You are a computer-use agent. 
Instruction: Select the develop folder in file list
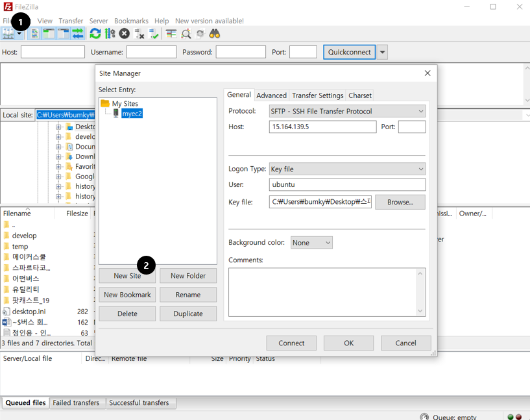coord(25,236)
